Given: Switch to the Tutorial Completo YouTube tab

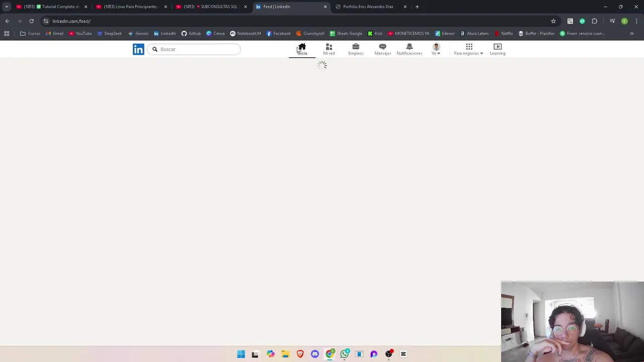Looking at the screenshot, I should click(x=53, y=7).
